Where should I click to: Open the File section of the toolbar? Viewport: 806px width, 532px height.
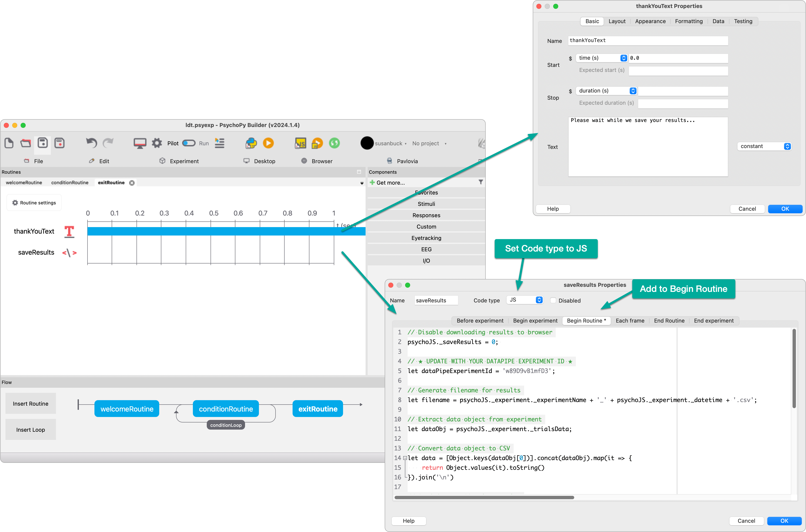34,161
